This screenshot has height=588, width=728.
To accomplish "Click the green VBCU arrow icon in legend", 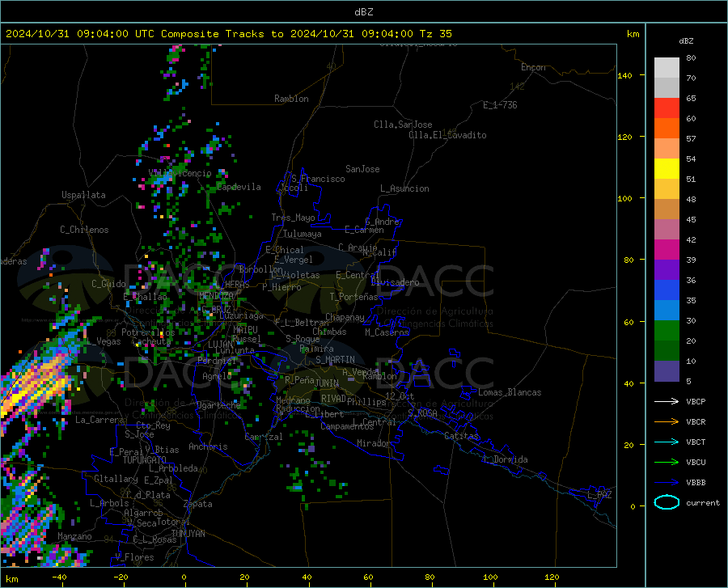I will [x=667, y=463].
